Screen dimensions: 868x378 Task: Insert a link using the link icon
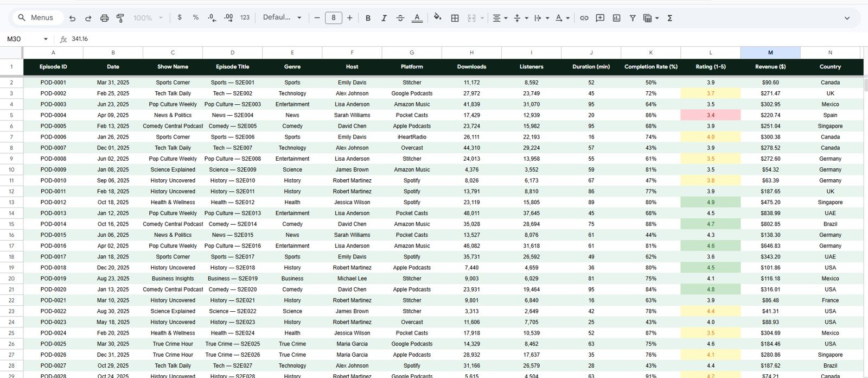click(x=584, y=18)
